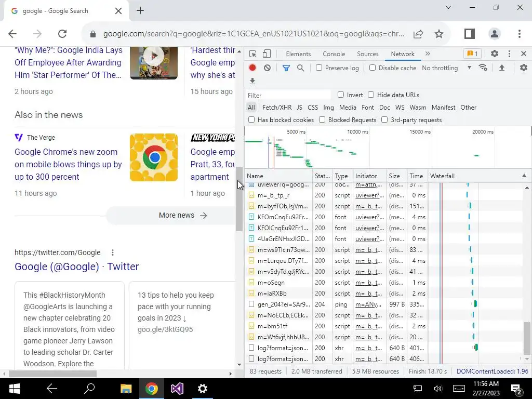Viewport: 532px width, 399px height.
Task: Share this page icon in address bar
Action: [x=418, y=34]
